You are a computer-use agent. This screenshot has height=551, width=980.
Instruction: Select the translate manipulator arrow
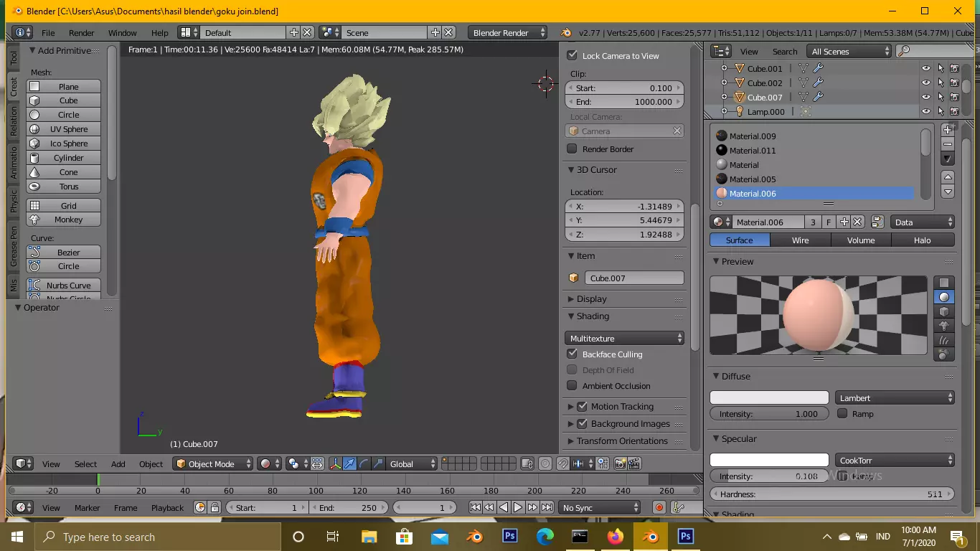click(349, 463)
